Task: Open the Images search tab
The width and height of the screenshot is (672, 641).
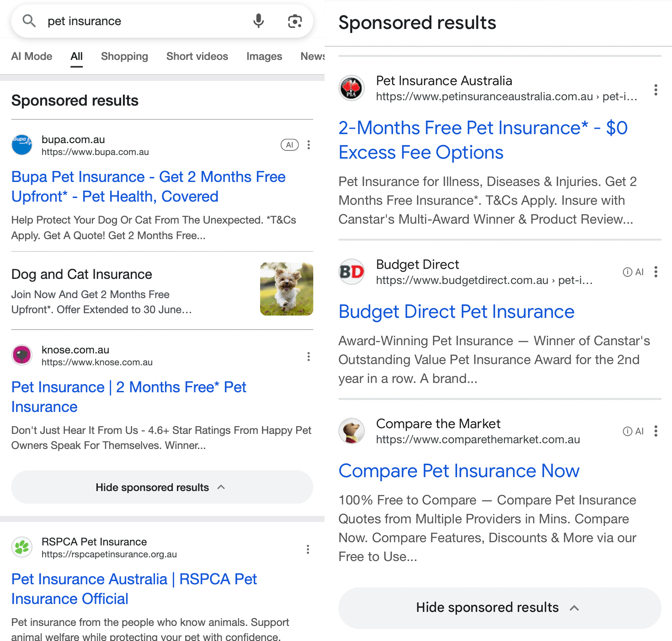Action: point(264,56)
